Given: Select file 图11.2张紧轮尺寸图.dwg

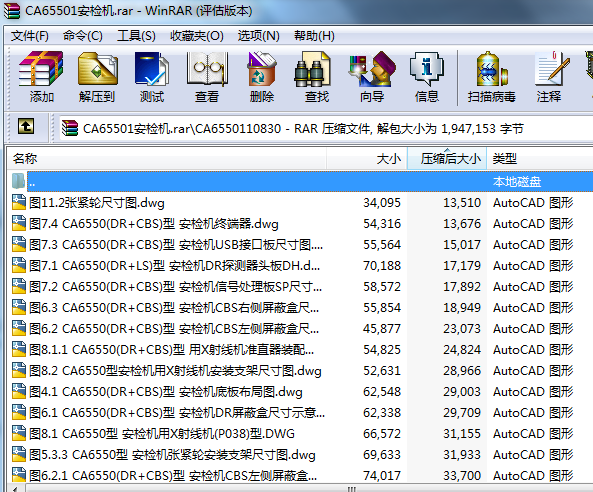Looking at the screenshot, I should pos(97,203).
